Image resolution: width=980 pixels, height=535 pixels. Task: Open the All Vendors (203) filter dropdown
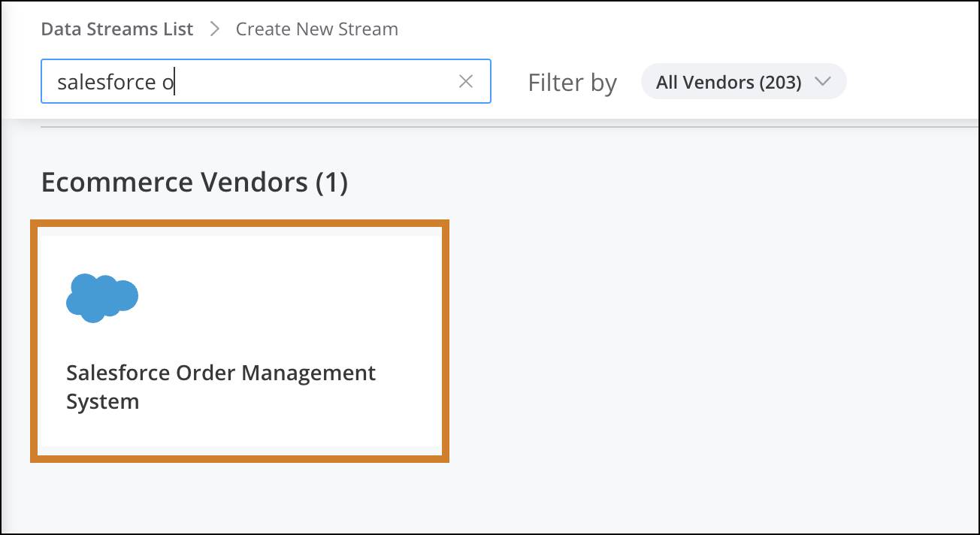coord(743,81)
